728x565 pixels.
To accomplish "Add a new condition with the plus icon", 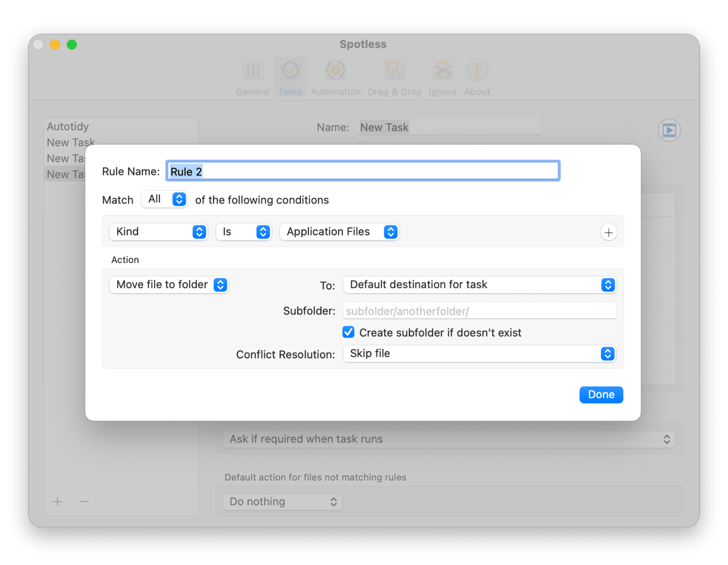I will click(x=609, y=232).
